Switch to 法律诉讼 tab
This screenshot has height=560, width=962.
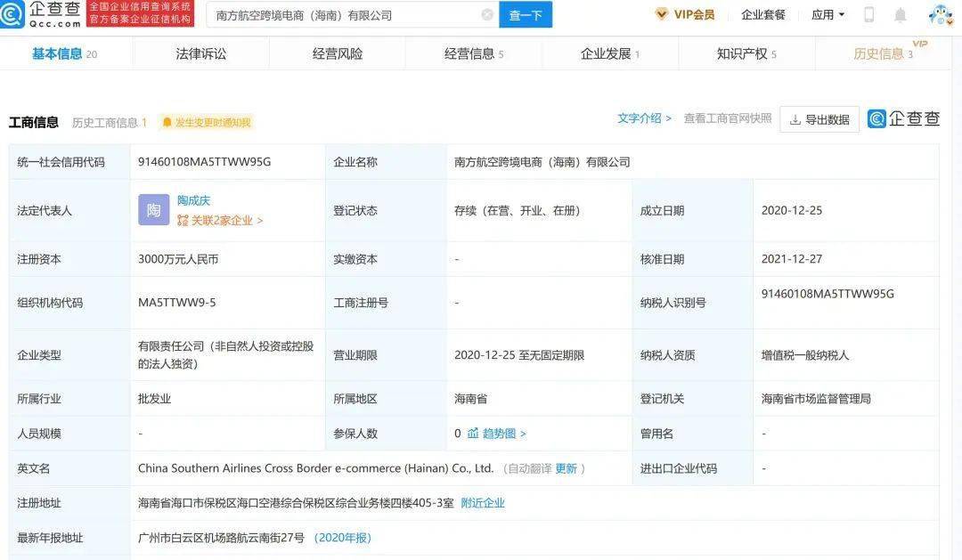201,53
